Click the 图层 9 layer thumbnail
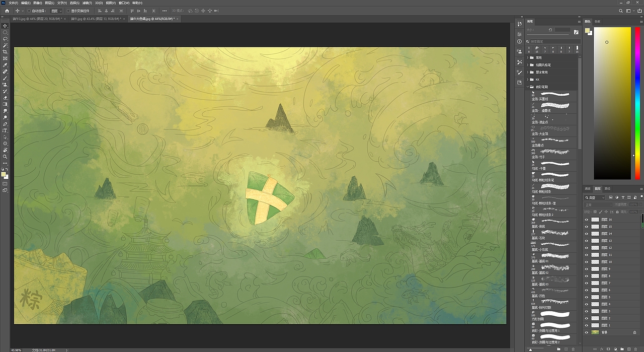The height and width of the screenshot is (352, 644). point(595,269)
